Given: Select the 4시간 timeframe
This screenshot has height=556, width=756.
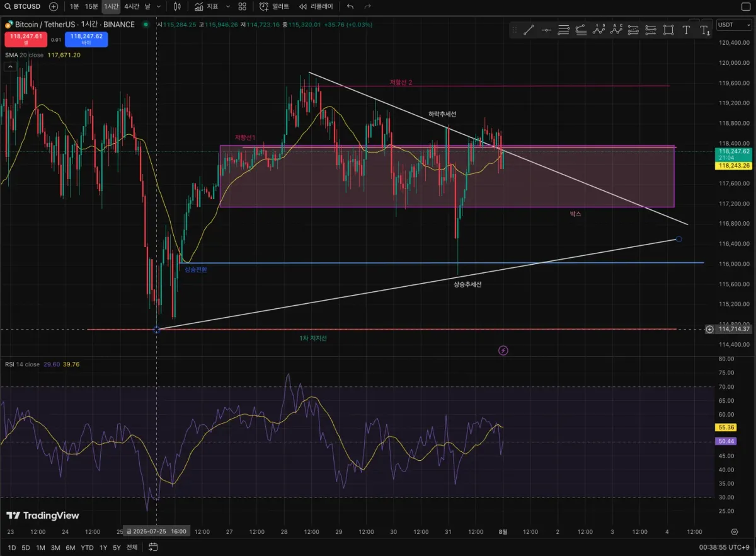Looking at the screenshot, I should pyautogui.click(x=132, y=6).
